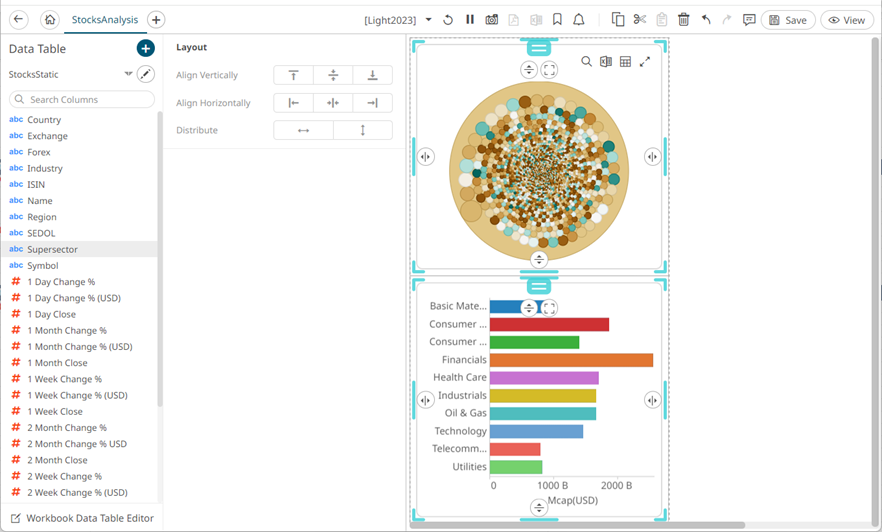Viewport: 882px width, 532px height.
Task: Click the orange Financials bar
Action: click(571, 360)
